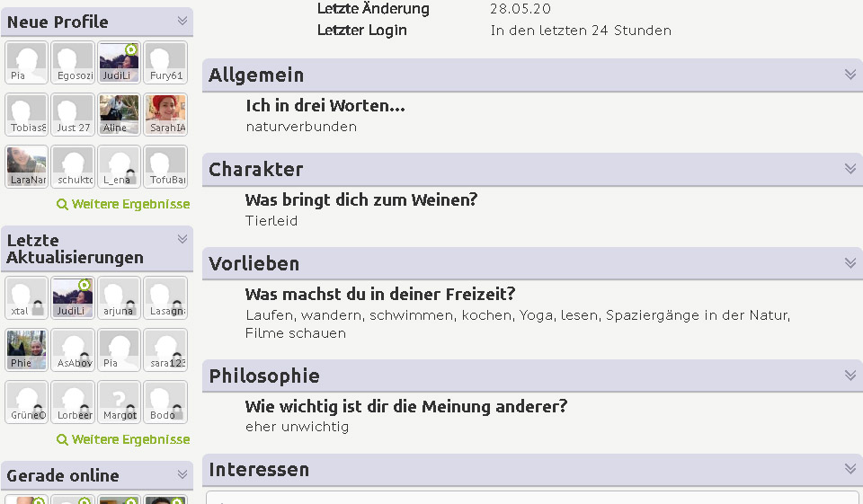Collapse the Charakter section
The width and height of the screenshot is (863, 504).
tap(850, 169)
